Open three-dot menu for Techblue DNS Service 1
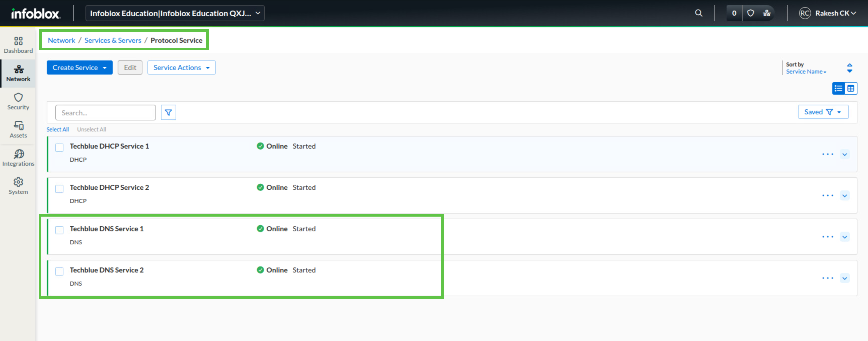The image size is (868, 341). 827,237
